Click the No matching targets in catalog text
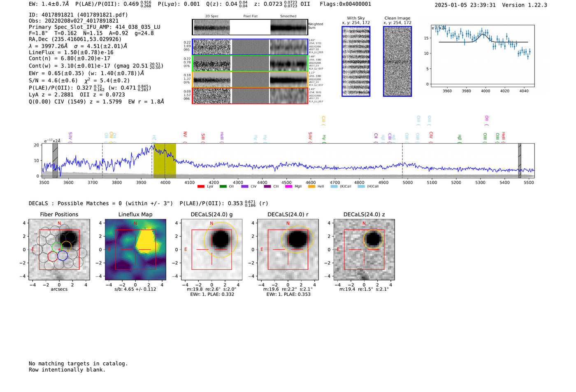 (78, 364)
